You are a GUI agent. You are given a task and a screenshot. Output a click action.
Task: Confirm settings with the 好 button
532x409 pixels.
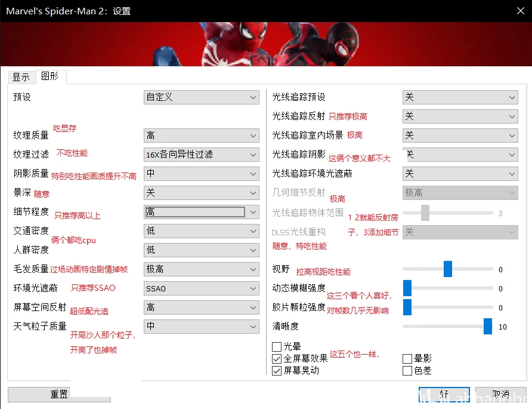coord(444,395)
